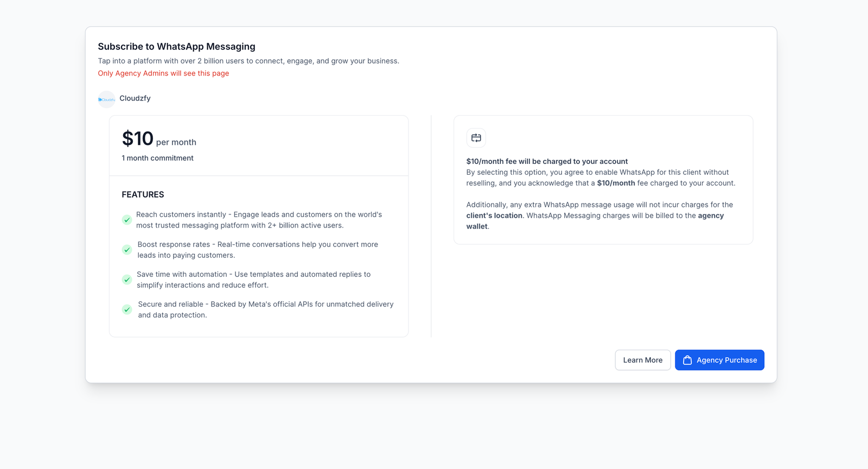Viewport: 868px width, 469px height.
Task: Click the "$10/month fee will be charged" heading
Action: [x=547, y=161]
